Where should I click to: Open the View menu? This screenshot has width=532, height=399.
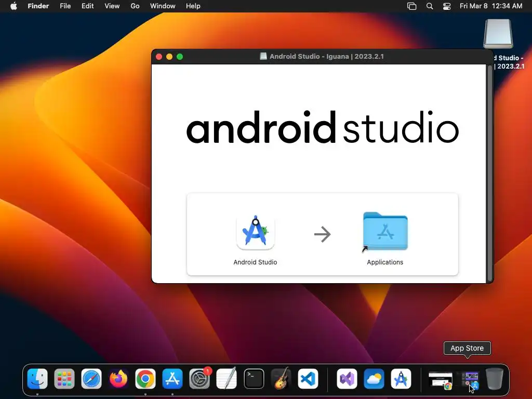pos(112,6)
